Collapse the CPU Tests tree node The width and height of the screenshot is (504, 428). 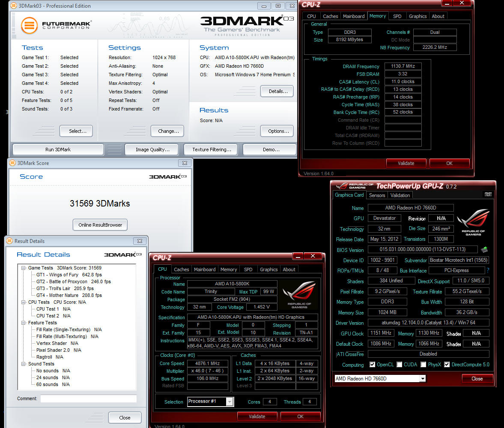coord(24,302)
